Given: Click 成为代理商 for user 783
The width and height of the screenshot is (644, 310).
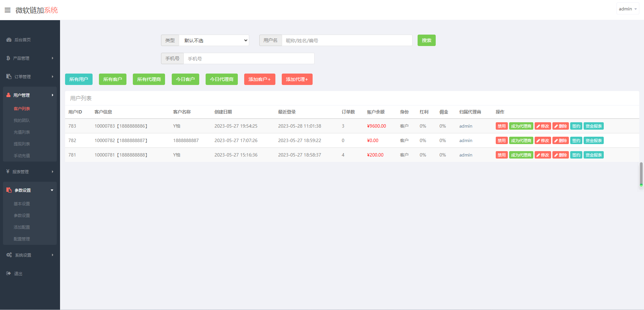Looking at the screenshot, I should (521, 126).
